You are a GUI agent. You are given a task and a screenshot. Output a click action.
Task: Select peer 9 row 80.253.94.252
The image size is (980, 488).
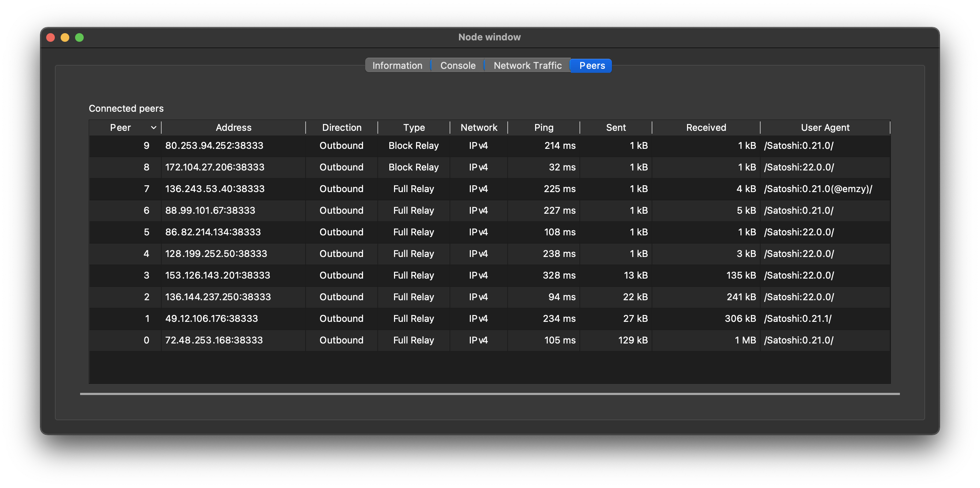(x=214, y=146)
